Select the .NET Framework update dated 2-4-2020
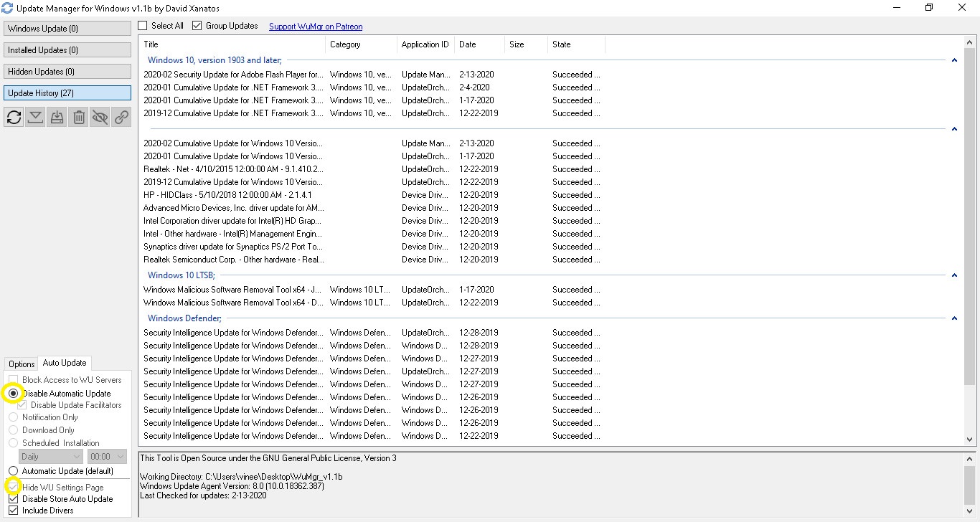 [x=372, y=87]
